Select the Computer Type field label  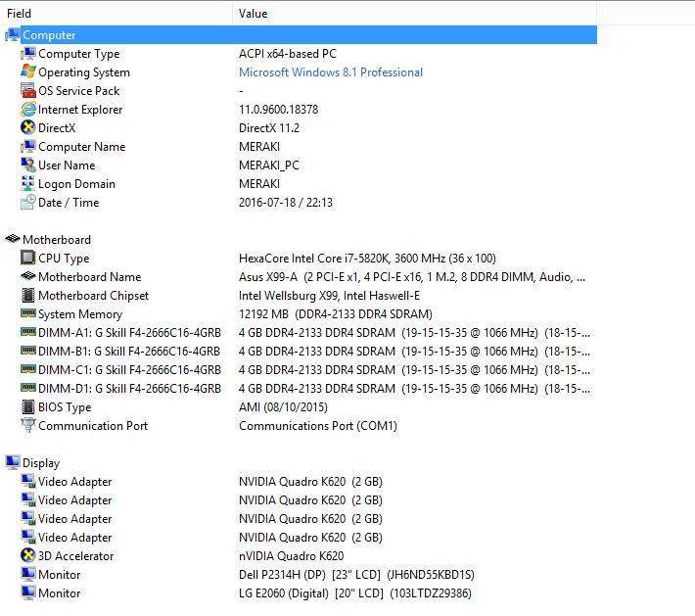(x=79, y=54)
